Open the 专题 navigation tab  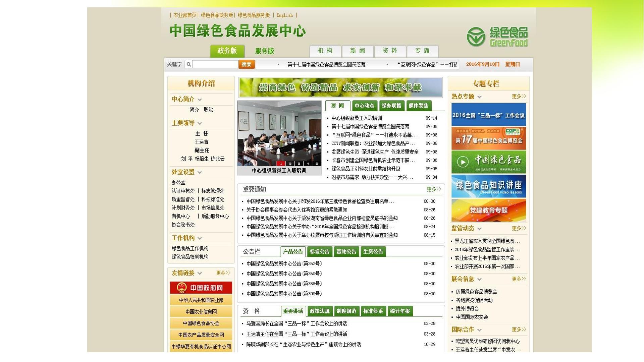(x=423, y=51)
